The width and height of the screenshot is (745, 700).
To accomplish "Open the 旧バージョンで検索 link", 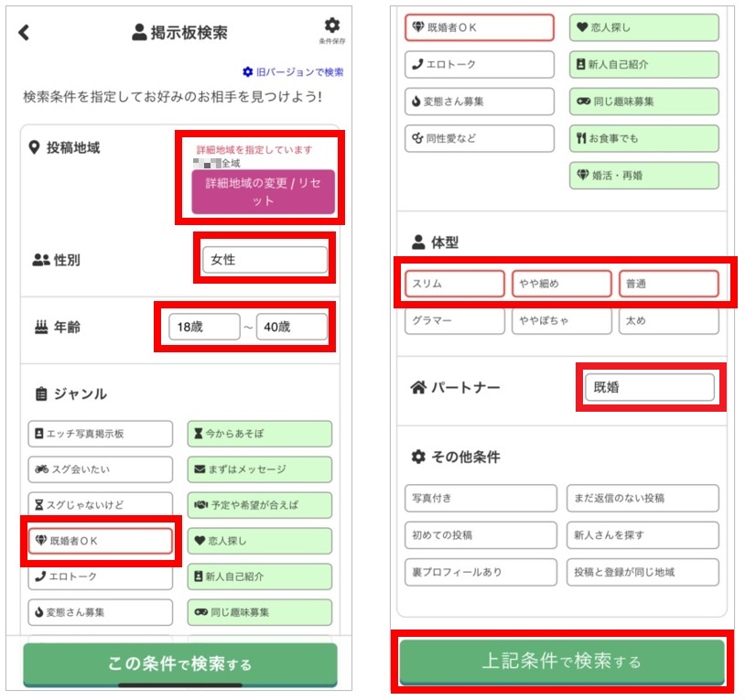I will coord(293,71).
